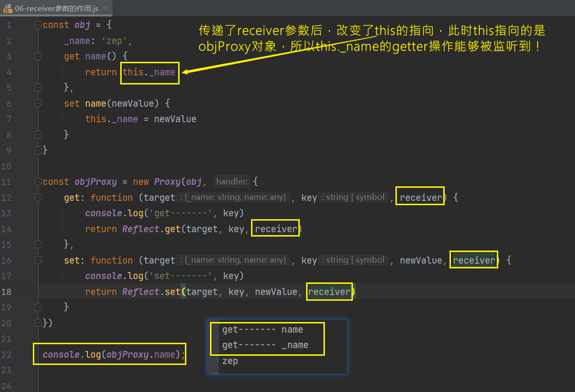Click fold end marker at line 5
Viewport: 575px width, 392px height.
pos(38,88)
